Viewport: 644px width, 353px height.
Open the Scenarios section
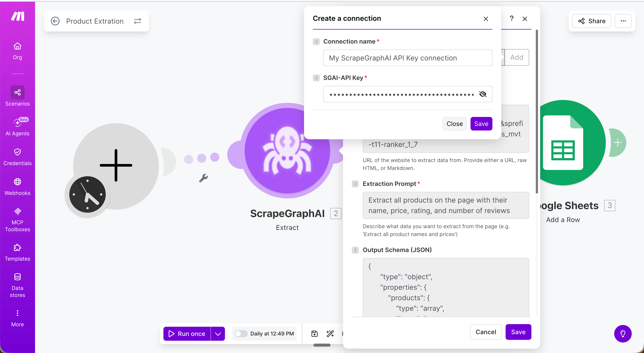coord(18,96)
